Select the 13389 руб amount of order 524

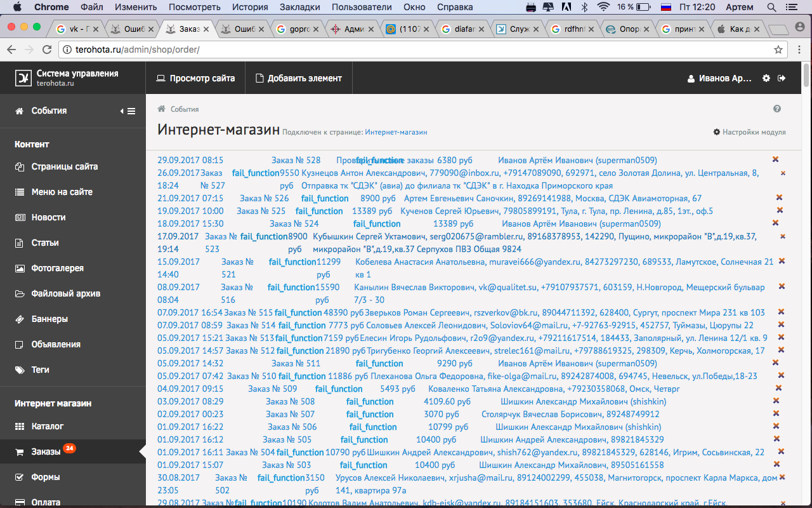(453, 224)
